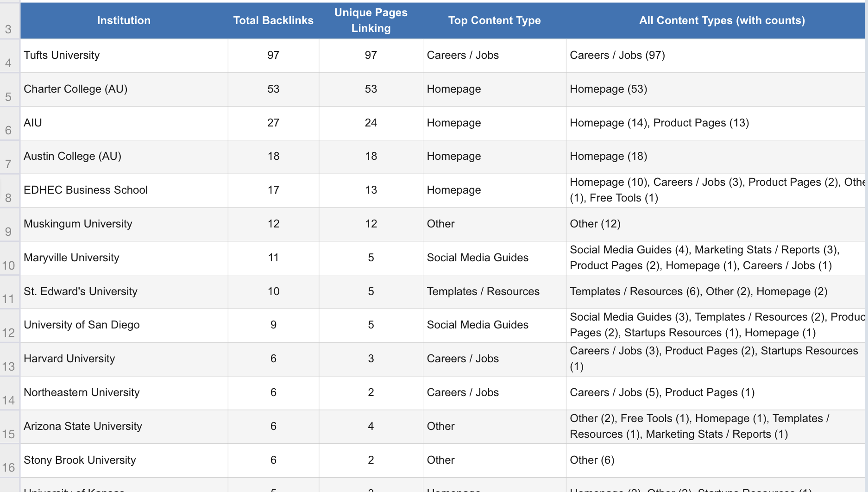The width and height of the screenshot is (868, 492).
Task: Click the All Content Types header cell
Action: [722, 20]
